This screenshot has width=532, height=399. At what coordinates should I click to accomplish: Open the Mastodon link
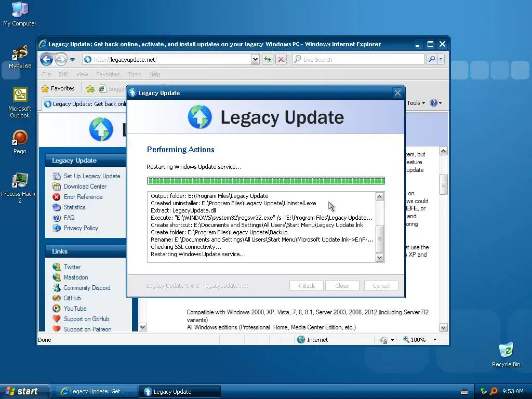(x=76, y=277)
